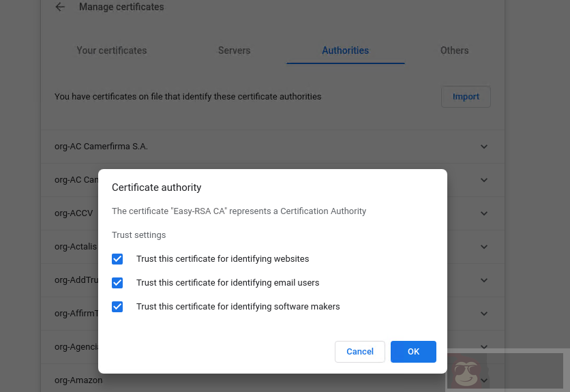The height and width of the screenshot is (392, 570).
Task: Expand the org-ACCV certificate list chevron
Action: pos(484,213)
